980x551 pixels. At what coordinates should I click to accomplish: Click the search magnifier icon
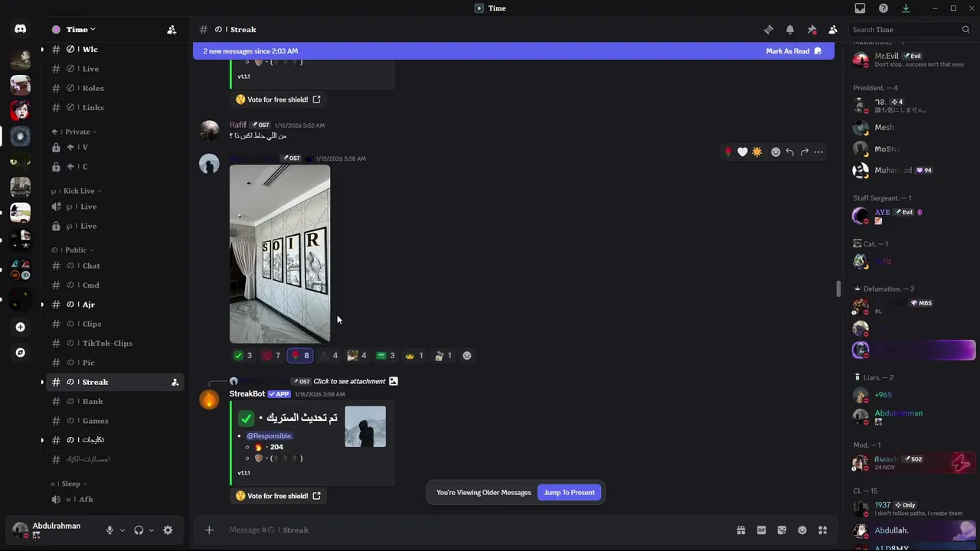click(966, 30)
